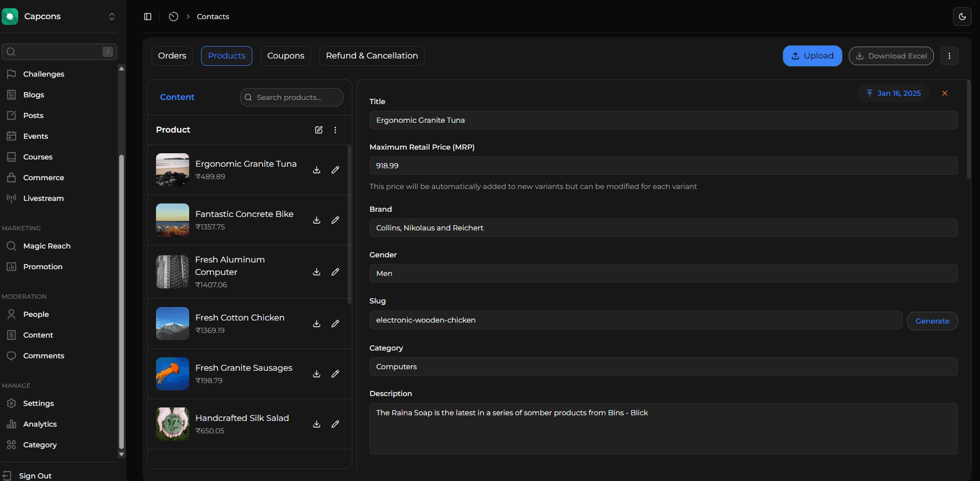Image resolution: width=980 pixels, height=481 pixels.
Task: Toggle dark mode moon icon
Action: 962,17
